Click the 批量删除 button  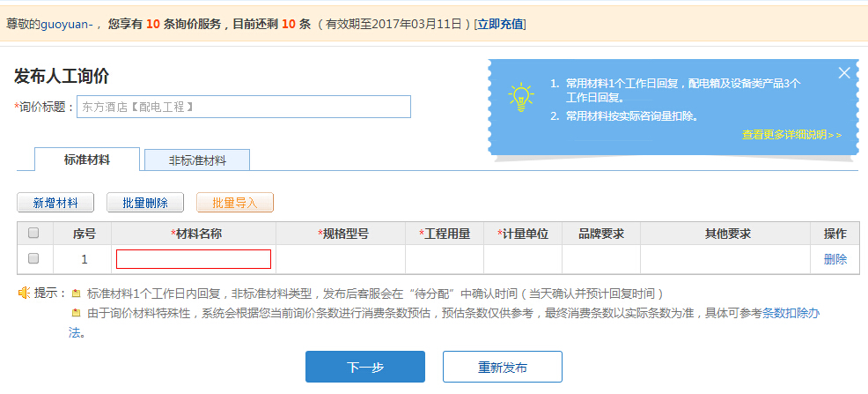click(x=145, y=203)
